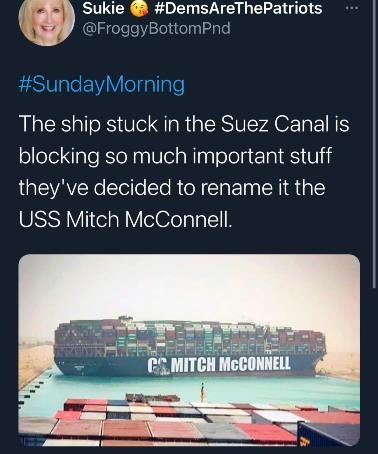The height and width of the screenshot is (454, 378).
Task: Click the line "they've decided to rename it the"
Action: point(172,187)
